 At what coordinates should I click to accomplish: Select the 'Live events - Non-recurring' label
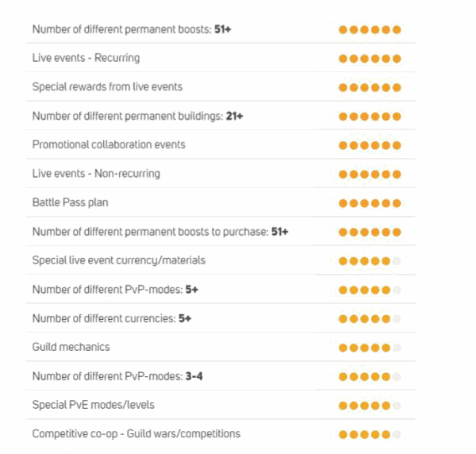[x=96, y=174]
